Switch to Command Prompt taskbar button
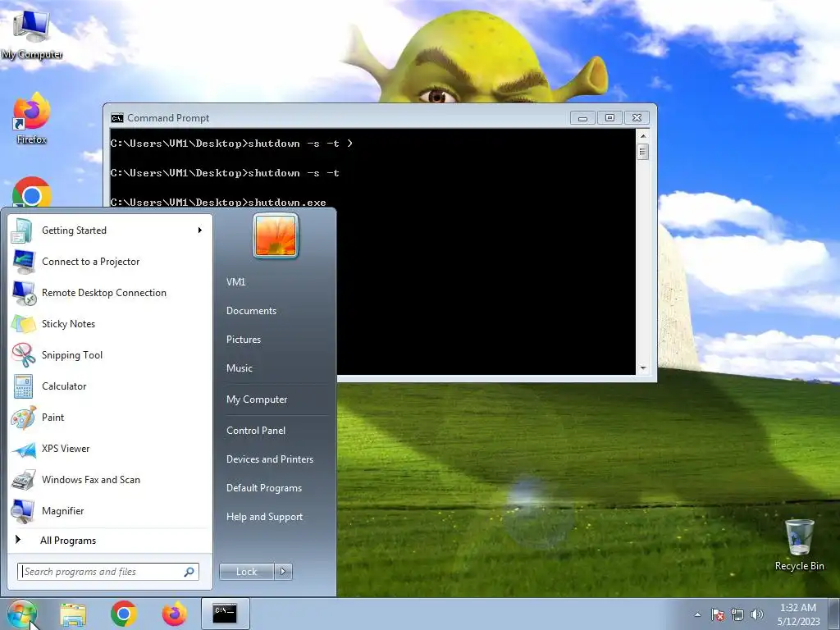 click(x=225, y=614)
